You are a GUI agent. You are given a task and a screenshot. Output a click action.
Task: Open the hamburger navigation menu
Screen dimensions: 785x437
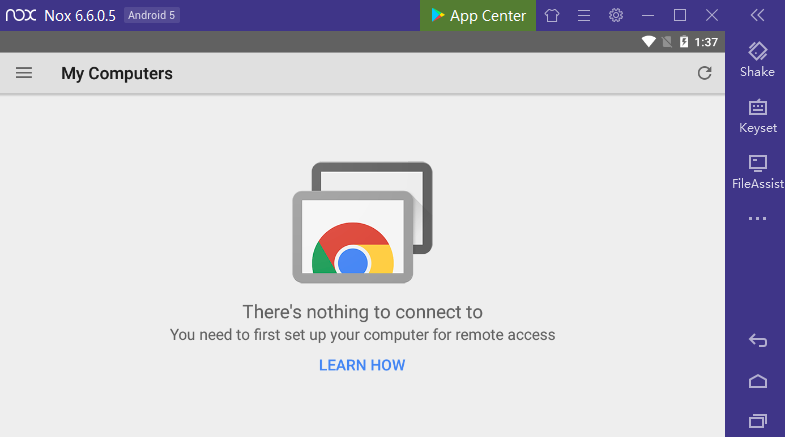coord(24,73)
